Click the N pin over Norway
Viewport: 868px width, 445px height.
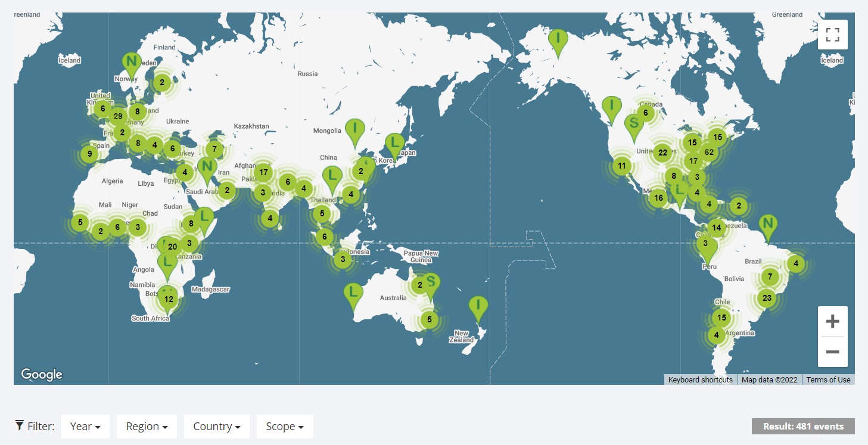pyautogui.click(x=132, y=62)
